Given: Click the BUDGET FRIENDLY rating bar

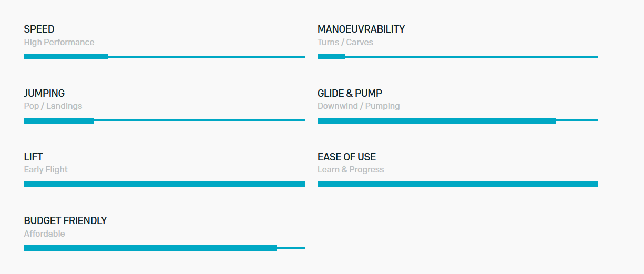Looking at the screenshot, I should [164, 248].
